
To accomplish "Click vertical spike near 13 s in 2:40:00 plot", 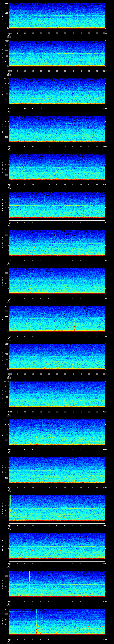I will tap(30, 432).
